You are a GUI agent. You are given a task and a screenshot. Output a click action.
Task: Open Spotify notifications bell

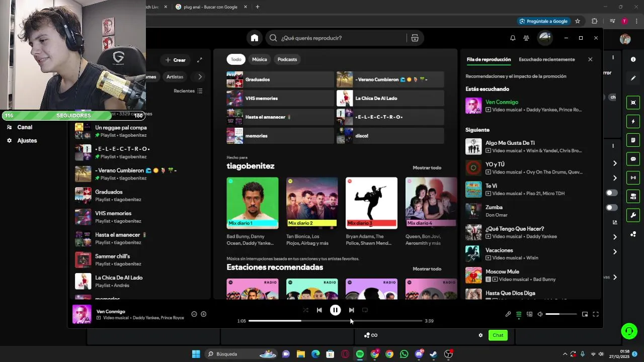coord(513,38)
